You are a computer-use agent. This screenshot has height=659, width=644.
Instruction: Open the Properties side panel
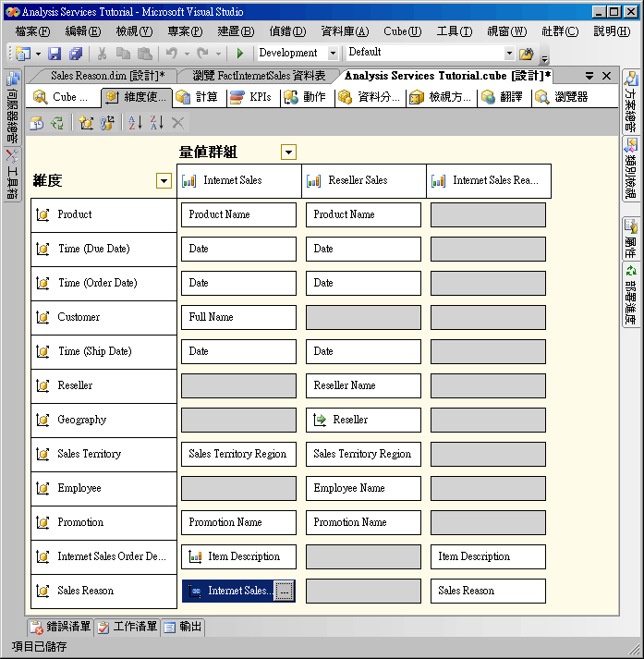(631, 238)
